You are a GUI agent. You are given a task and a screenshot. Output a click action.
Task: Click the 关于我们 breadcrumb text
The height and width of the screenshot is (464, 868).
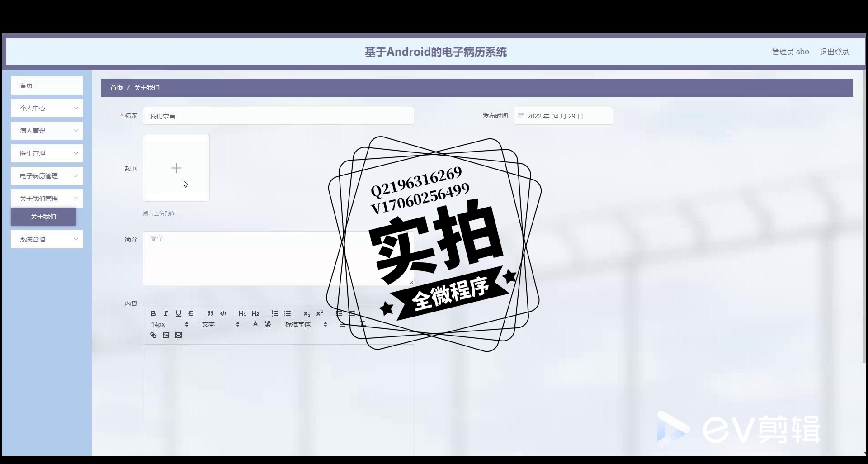pos(146,88)
